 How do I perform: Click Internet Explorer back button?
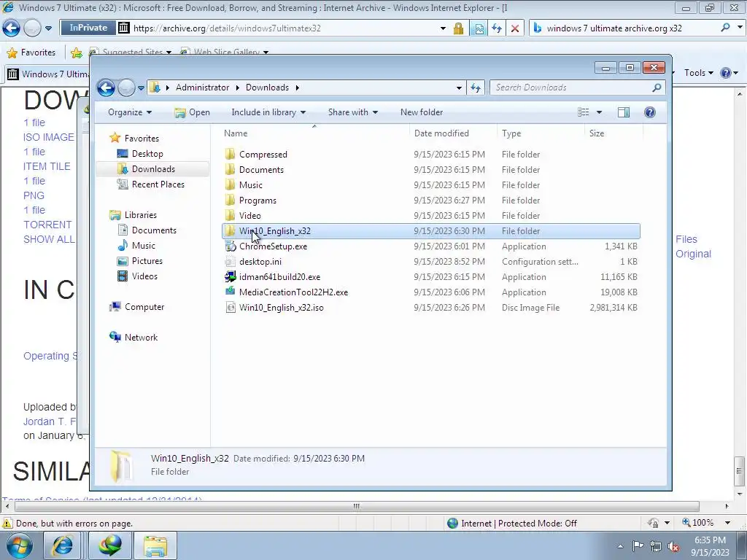pos(12,28)
